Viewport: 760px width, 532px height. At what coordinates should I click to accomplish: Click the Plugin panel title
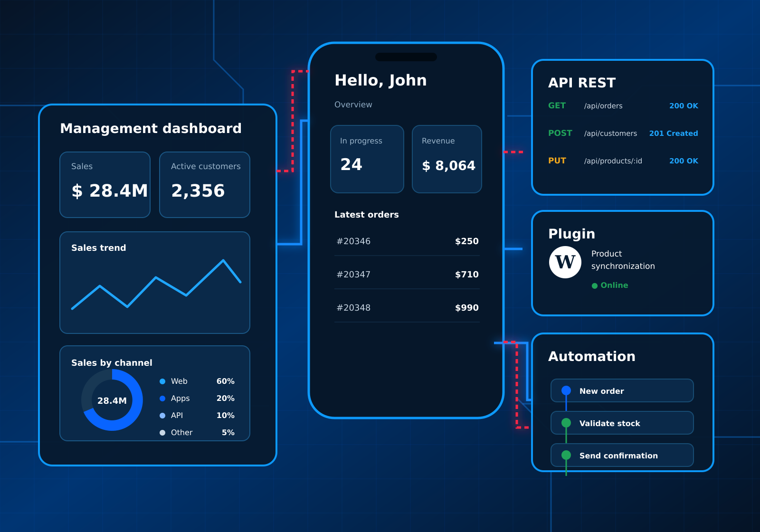(571, 234)
